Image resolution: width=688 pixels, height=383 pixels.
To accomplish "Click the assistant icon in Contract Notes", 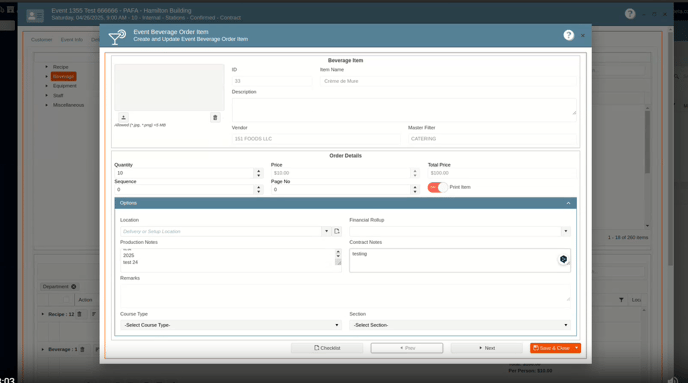I will (563, 259).
